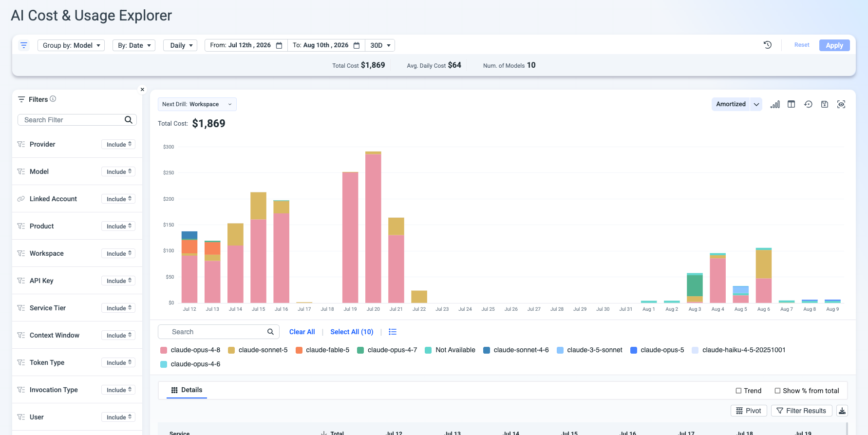Open the Group by: Model dropdown

71,45
